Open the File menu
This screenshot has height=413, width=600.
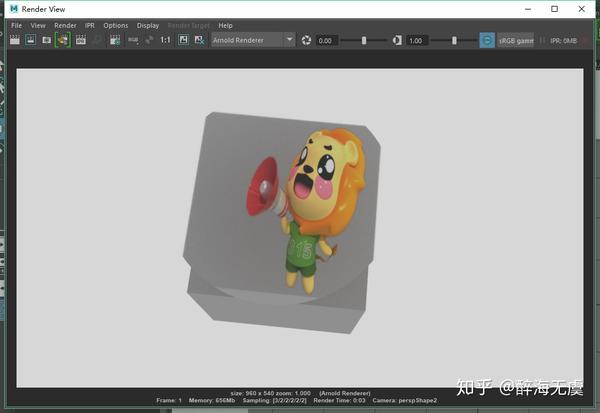click(16, 25)
